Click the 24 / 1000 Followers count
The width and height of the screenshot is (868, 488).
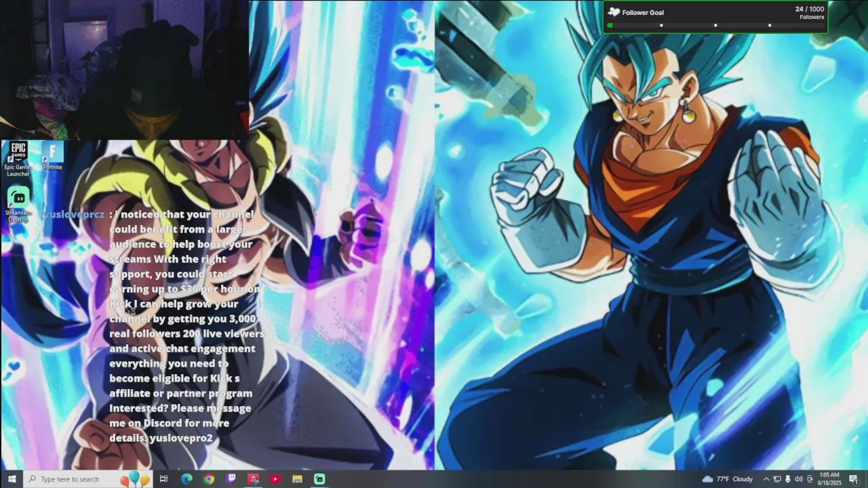(x=810, y=12)
